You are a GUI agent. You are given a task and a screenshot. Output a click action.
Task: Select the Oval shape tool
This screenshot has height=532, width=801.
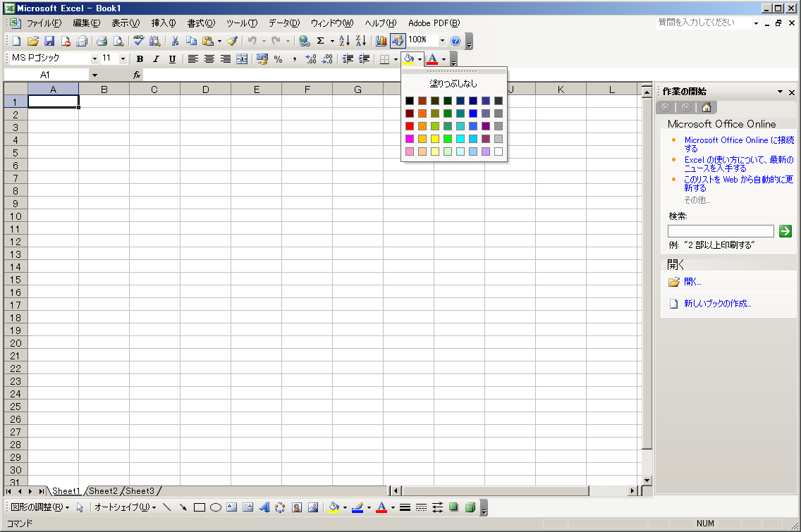[216, 507]
